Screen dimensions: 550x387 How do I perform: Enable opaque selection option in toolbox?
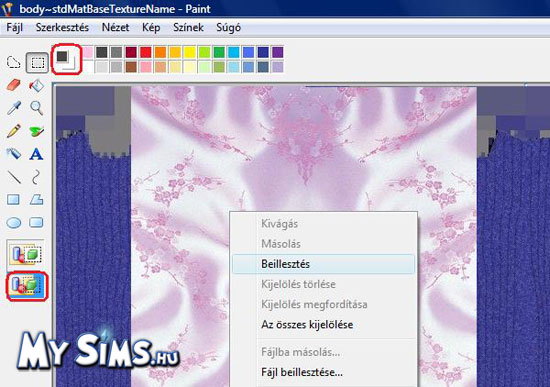[26, 253]
